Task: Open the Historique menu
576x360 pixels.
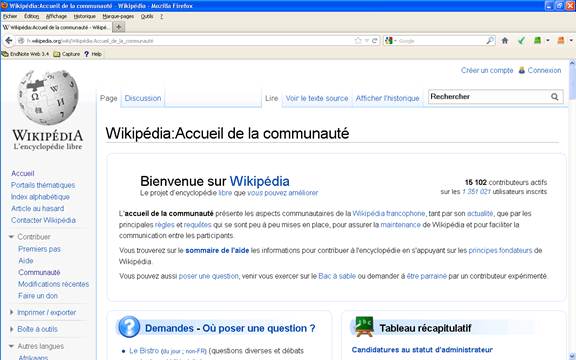Action: click(x=84, y=16)
